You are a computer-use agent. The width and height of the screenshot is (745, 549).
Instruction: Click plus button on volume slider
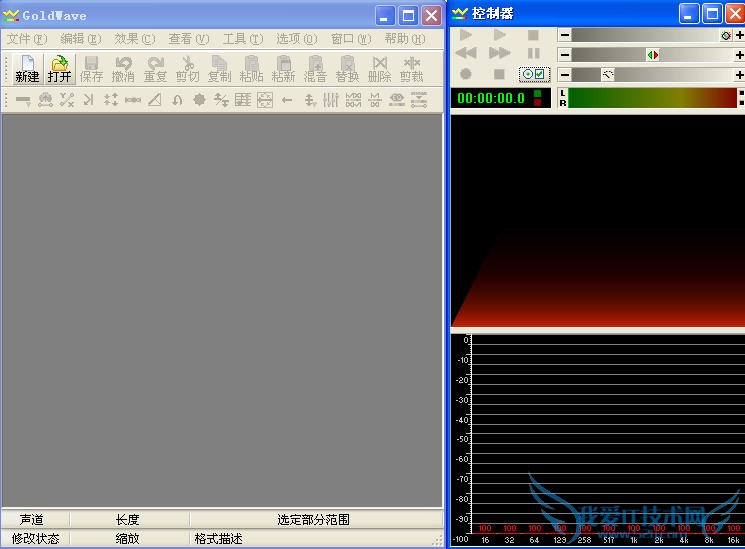(x=739, y=35)
